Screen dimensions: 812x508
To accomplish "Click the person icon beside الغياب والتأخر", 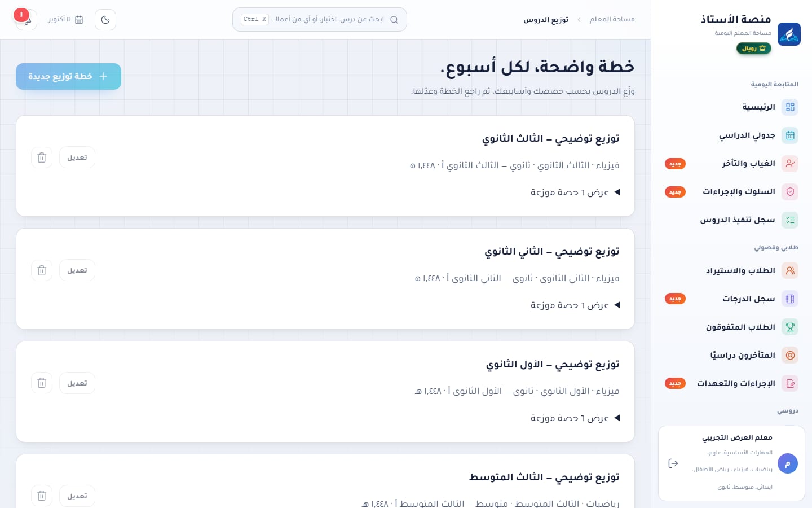I will tap(790, 163).
